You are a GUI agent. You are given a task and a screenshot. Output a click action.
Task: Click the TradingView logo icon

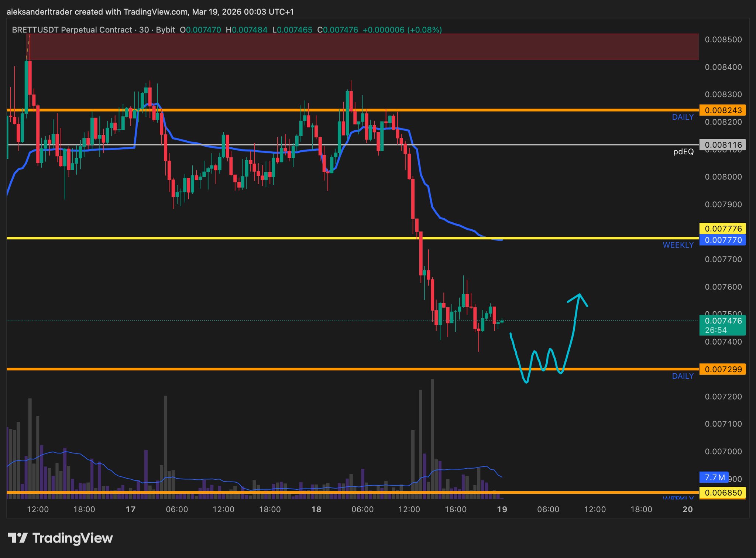[x=18, y=538]
